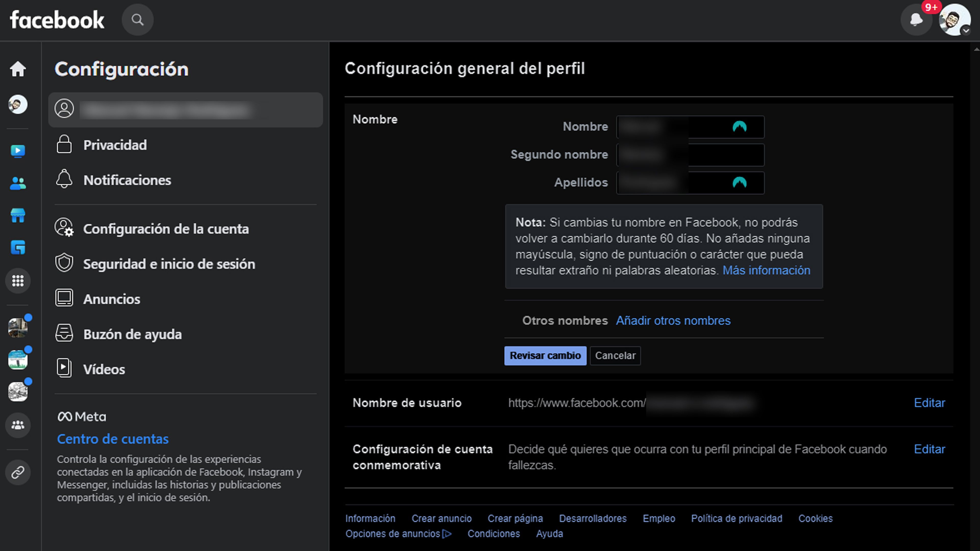Focus the Nombre input field

(x=690, y=127)
